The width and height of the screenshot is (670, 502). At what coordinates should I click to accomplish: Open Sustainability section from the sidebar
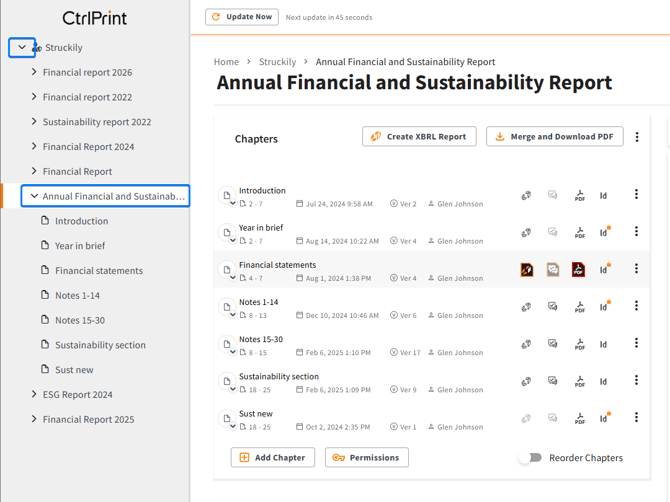(100, 345)
